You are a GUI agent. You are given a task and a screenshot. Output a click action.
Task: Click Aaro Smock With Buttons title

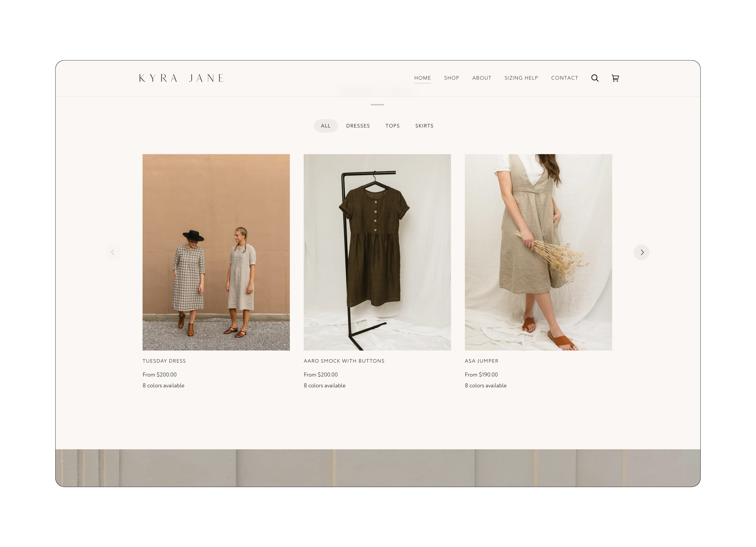point(344,361)
